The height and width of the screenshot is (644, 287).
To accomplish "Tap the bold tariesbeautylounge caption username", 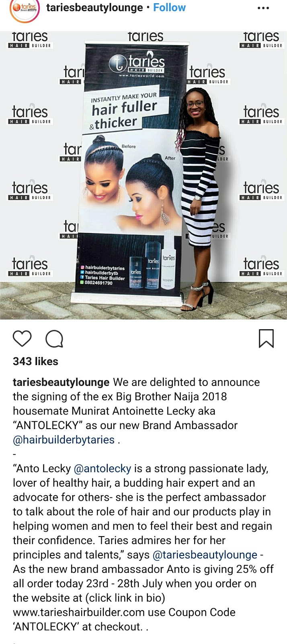I will click(x=61, y=382).
